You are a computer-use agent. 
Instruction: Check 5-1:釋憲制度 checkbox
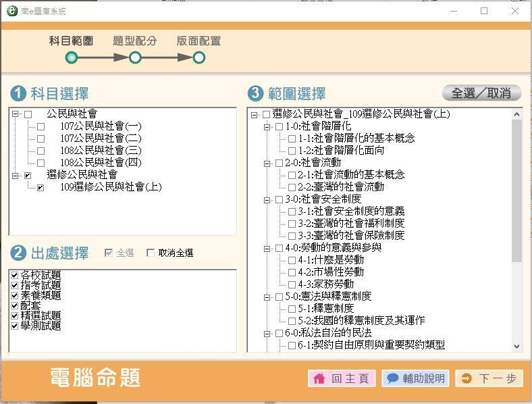[292, 309]
